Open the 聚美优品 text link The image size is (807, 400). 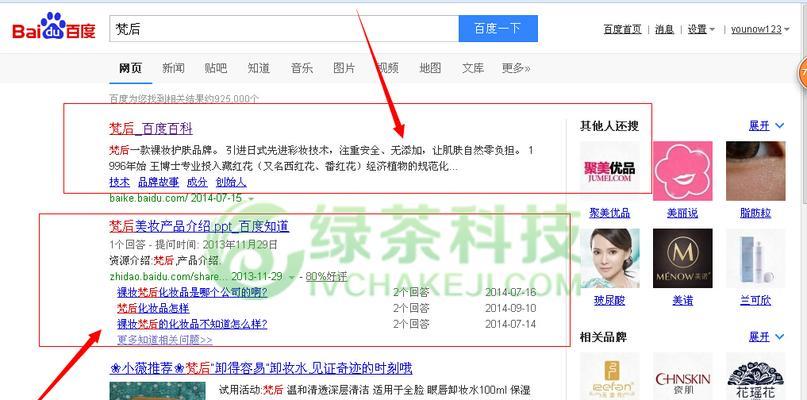610,213
